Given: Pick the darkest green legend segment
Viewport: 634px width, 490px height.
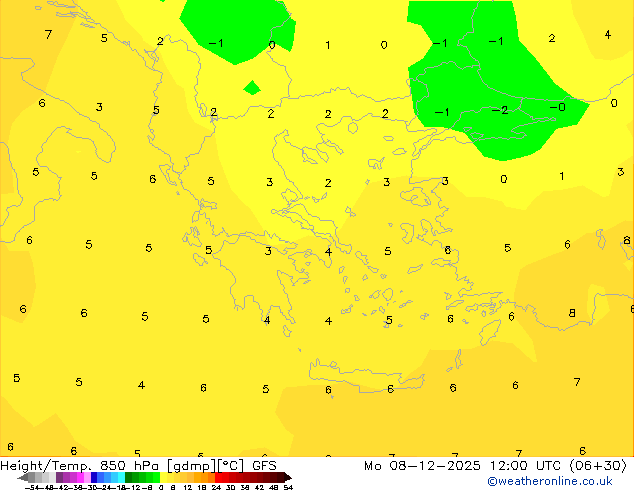Looking at the screenshot, I should (x=128, y=477).
